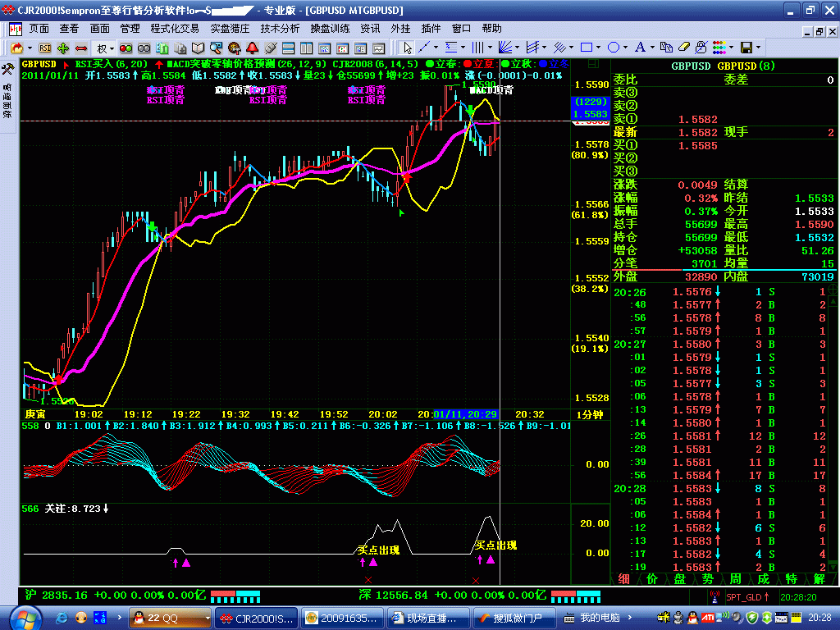Click the red bell alert icon
The width and height of the screenshot is (840, 630).
[254, 48]
